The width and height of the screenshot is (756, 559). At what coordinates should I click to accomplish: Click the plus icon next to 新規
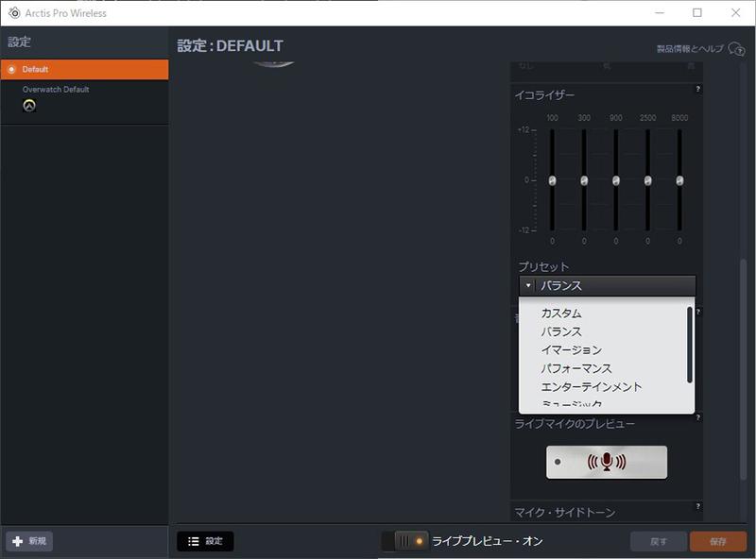click(x=19, y=539)
